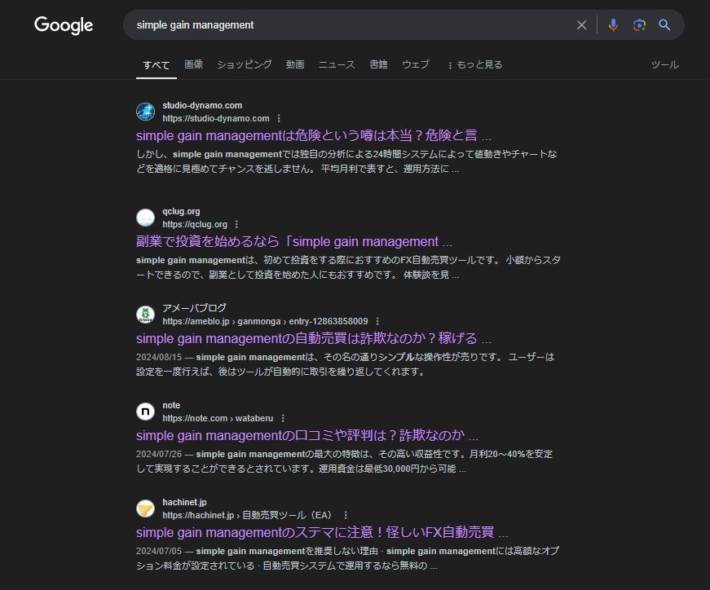Click the note site name
Image resolution: width=710 pixels, height=590 pixels.
tap(171, 405)
